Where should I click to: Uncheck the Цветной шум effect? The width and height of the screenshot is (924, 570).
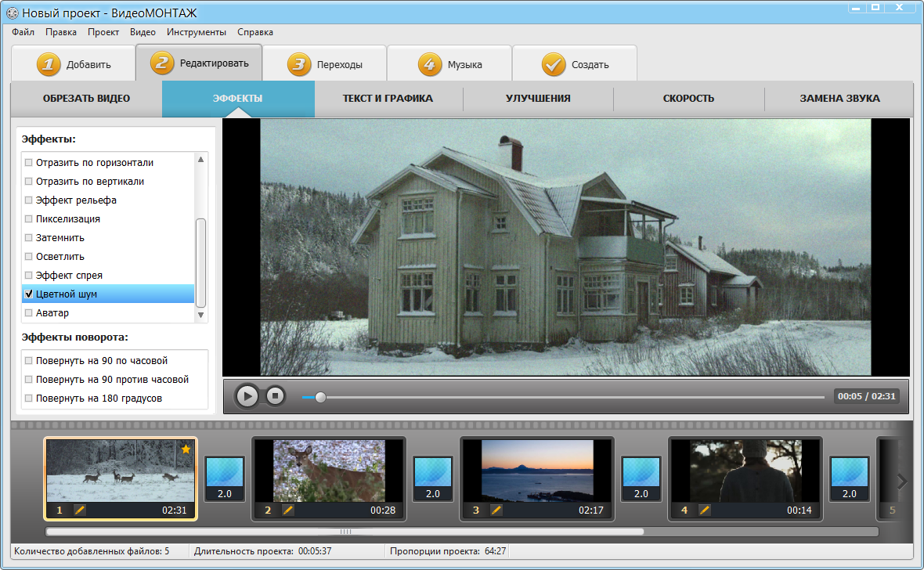28,294
